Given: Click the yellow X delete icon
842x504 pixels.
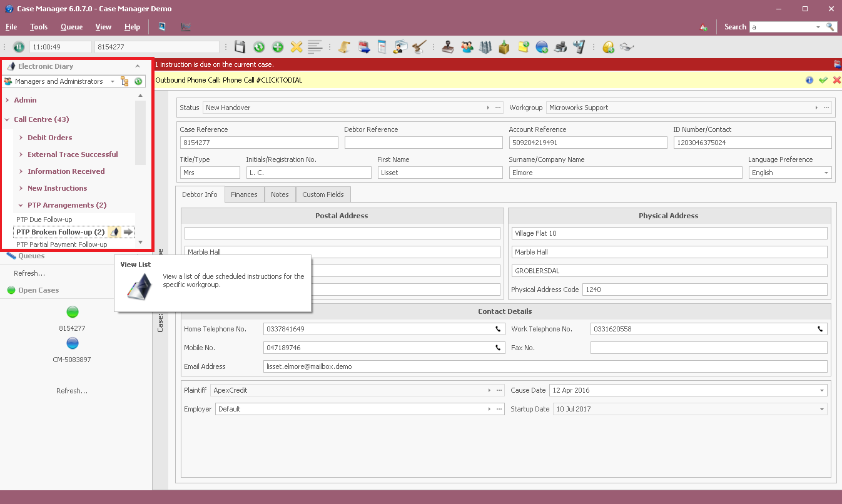Looking at the screenshot, I should [x=297, y=47].
